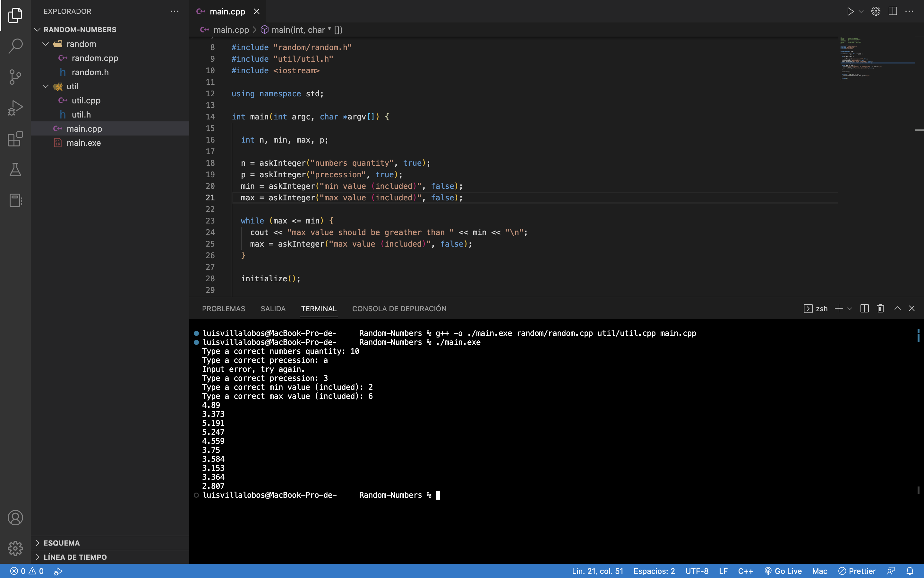Click the 'using namespace std;' line
The height and width of the screenshot is (578, 924).
(x=278, y=94)
